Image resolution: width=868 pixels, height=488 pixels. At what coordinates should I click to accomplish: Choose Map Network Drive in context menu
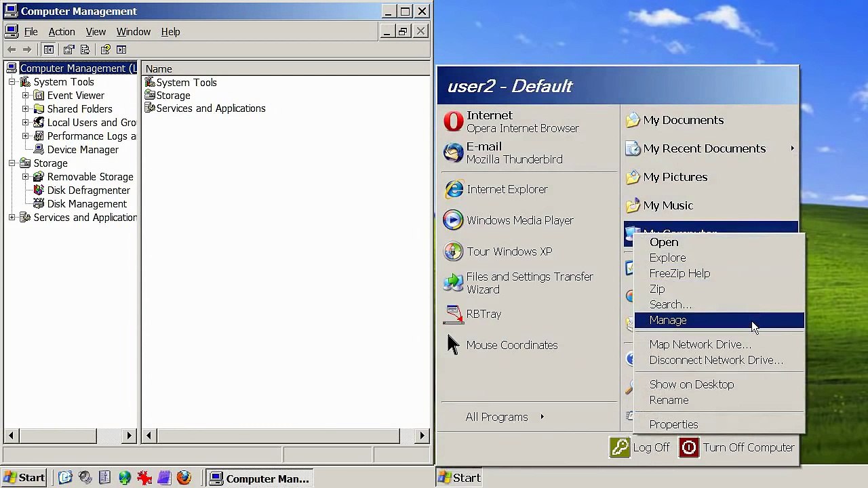click(719, 344)
